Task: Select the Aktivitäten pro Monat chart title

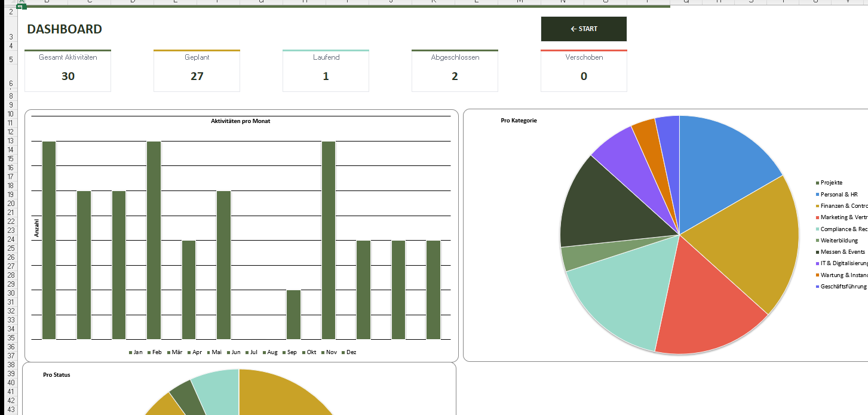Action: tap(241, 121)
